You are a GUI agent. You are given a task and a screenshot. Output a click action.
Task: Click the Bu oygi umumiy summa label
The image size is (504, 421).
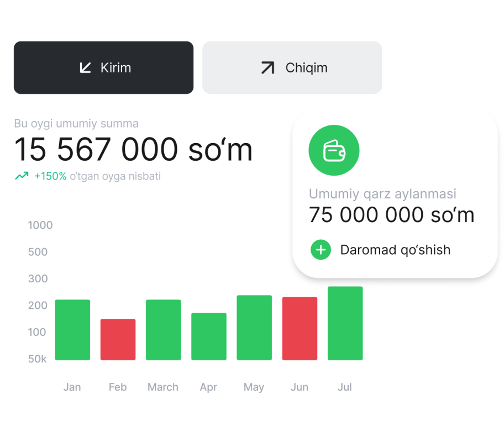77,124
